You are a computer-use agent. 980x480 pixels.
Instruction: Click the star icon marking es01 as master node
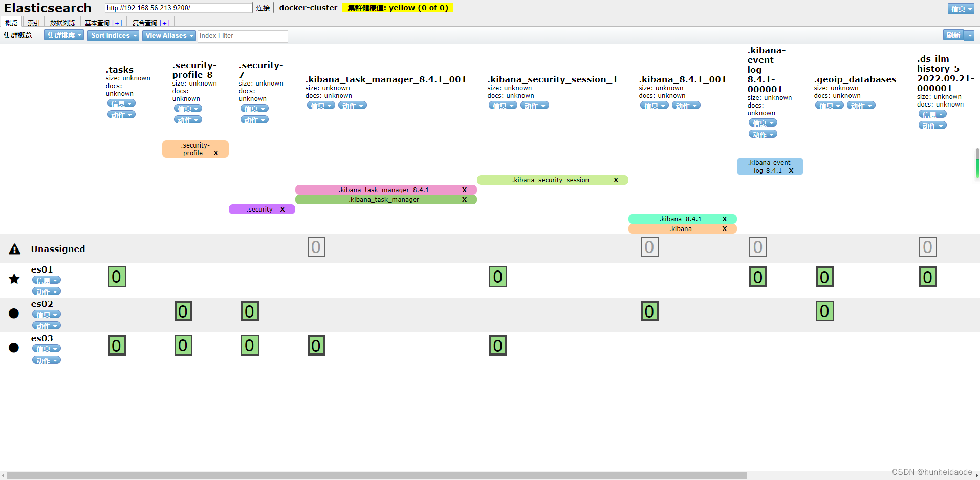14,279
